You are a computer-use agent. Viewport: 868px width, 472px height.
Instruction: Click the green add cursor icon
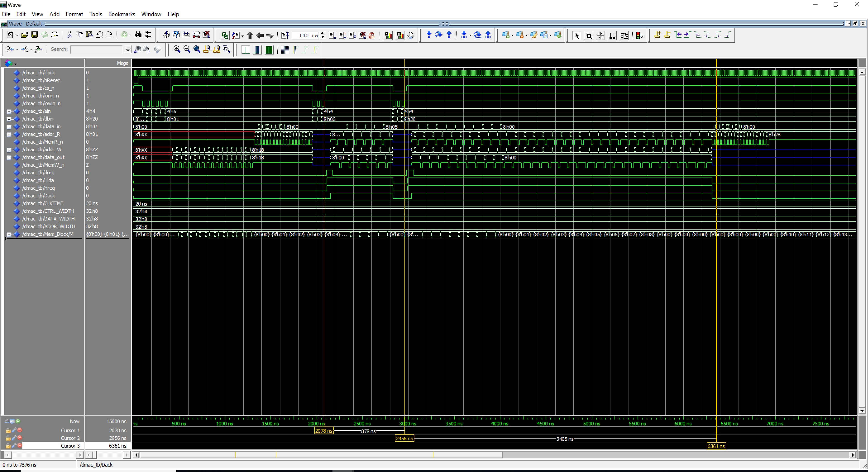click(18, 421)
